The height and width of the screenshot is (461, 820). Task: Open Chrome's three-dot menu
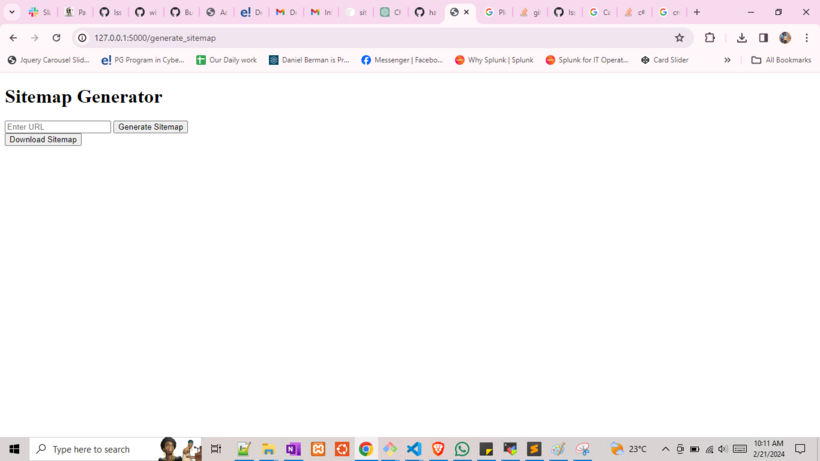807,38
